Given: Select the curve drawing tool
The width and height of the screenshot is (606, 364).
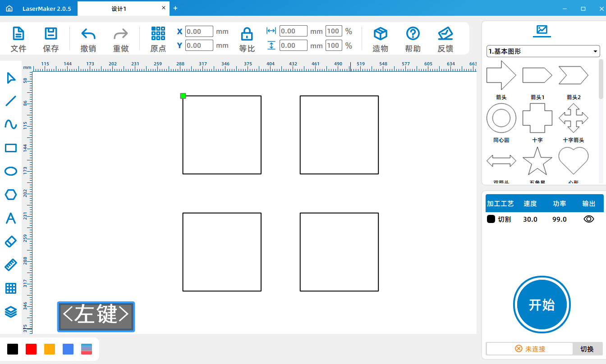Looking at the screenshot, I should [x=11, y=124].
